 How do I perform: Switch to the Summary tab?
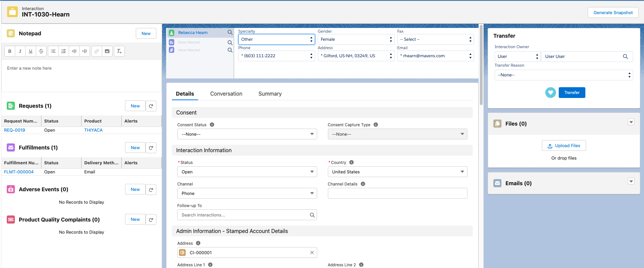coord(270,94)
